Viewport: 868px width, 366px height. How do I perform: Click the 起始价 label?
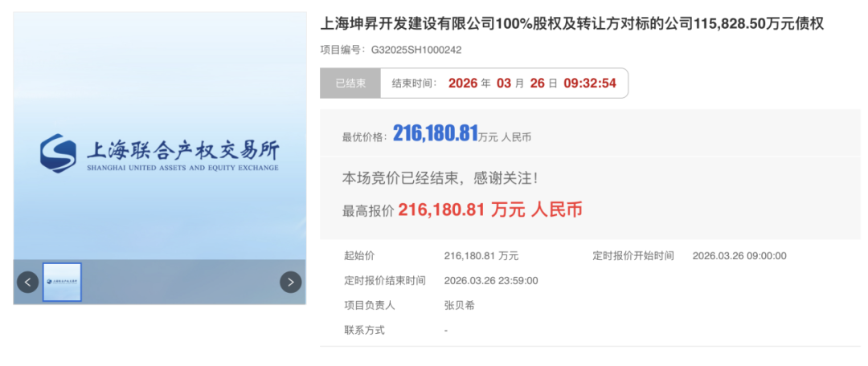tap(359, 256)
